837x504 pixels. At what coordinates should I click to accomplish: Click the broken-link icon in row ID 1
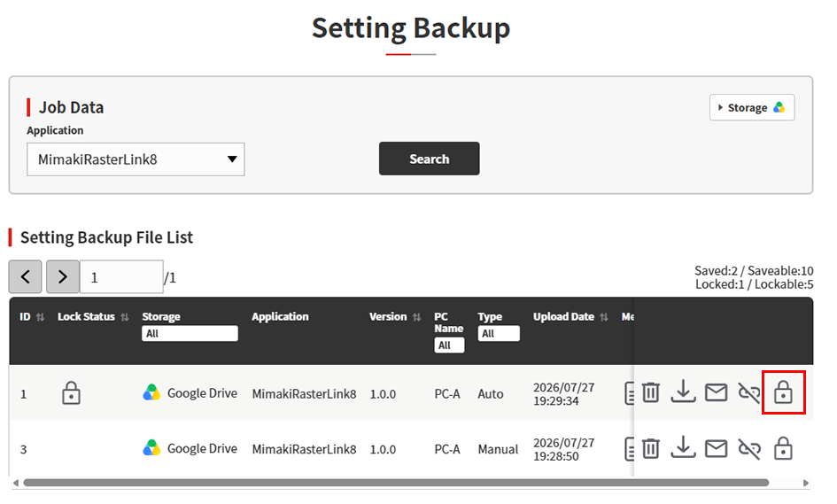(749, 393)
